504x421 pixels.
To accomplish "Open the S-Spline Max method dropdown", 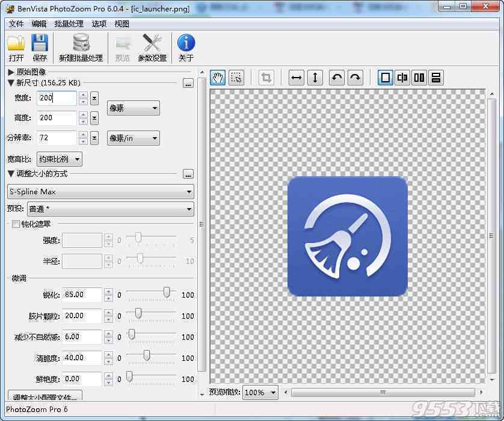I will (100, 192).
